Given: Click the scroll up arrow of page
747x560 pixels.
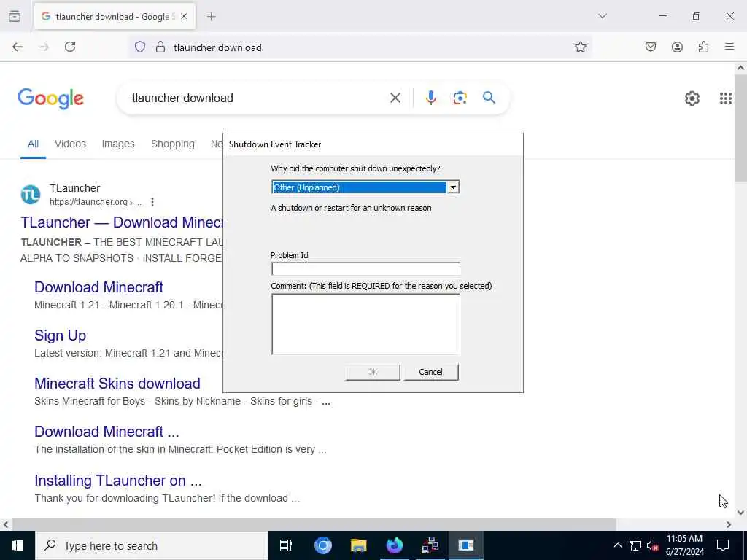Looking at the screenshot, I should click(x=740, y=68).
